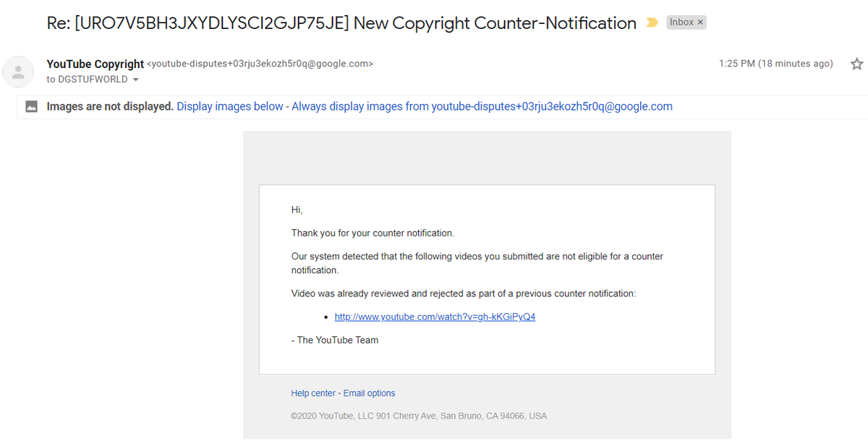This screenshot has width=868, height=446.
Task: Click the sender name YouTube Copyright
Action: point(95,64)
